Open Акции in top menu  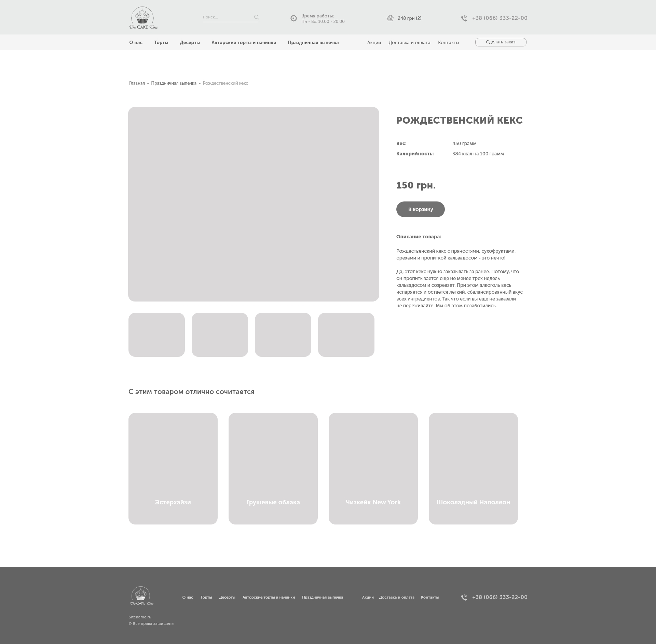coord(374,43)
